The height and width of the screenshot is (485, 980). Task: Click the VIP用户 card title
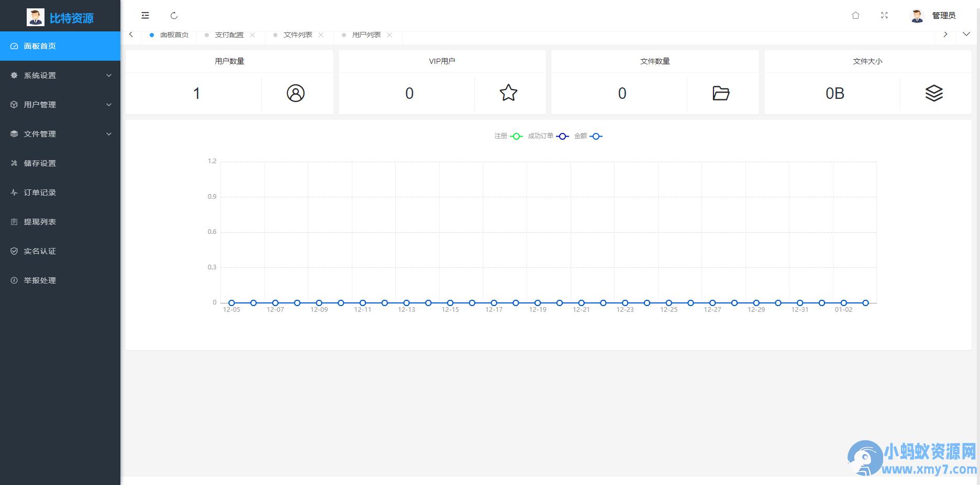442,61
